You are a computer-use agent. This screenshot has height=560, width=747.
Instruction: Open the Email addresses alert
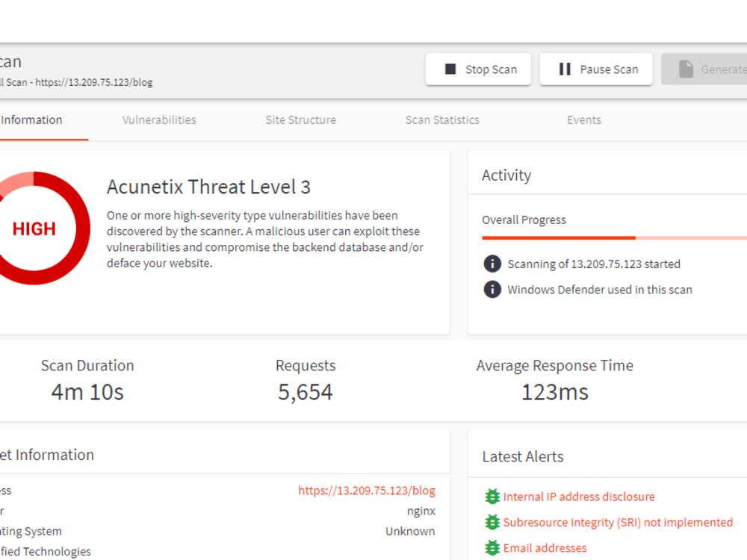[x=545, y=548]
